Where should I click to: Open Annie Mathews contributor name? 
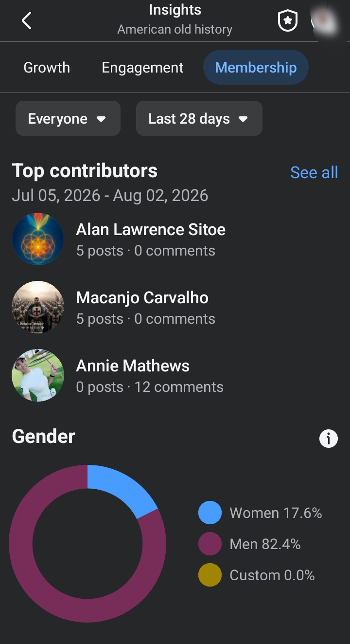click(x=133, y=366)
